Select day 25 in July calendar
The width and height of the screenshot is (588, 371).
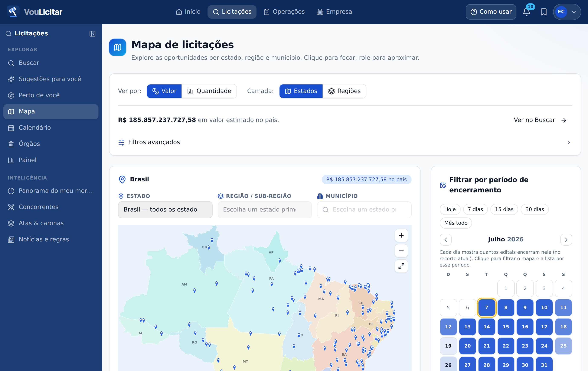coord(563,346)
